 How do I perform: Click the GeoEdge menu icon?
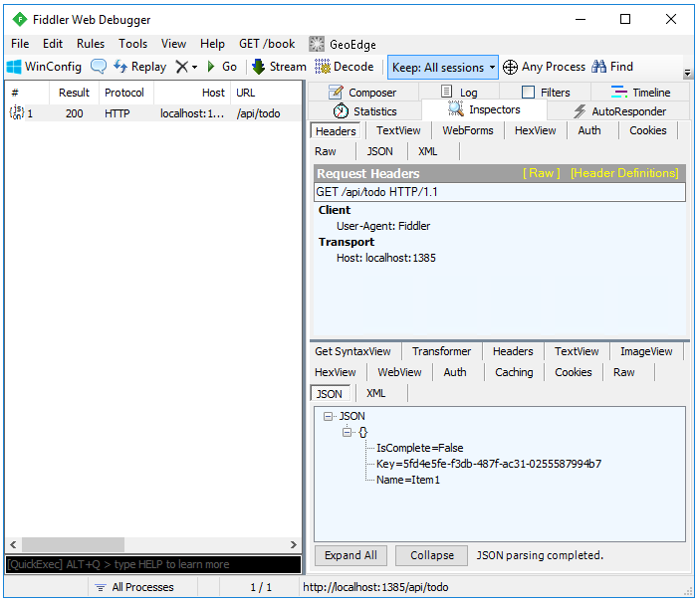[317, 44]
